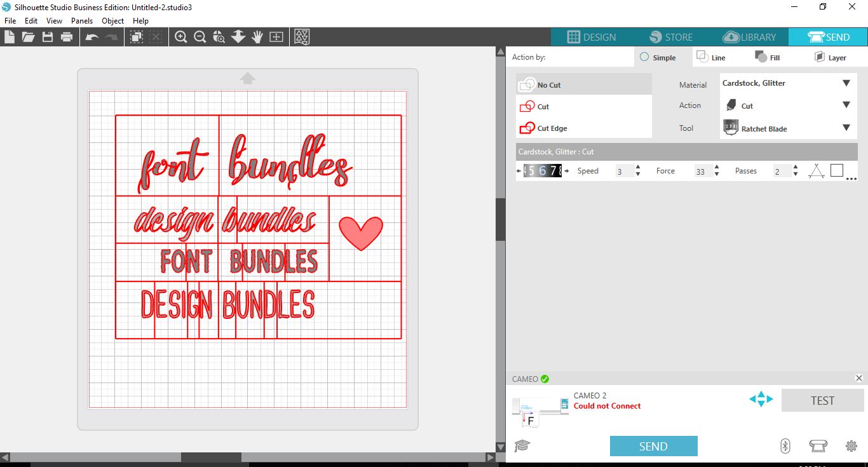This screenshot has height=467, width=868.
Task: Select the Line action mode
Action: click(711, 57)
